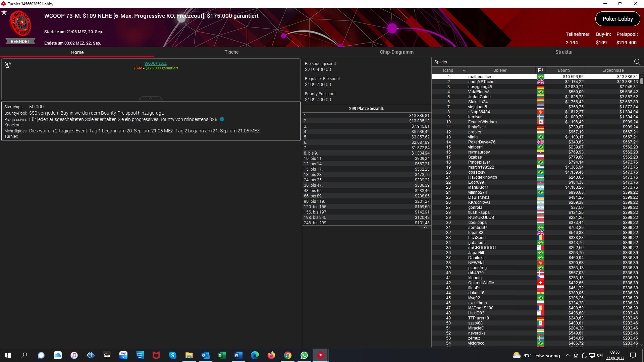Switch to Word in the taskbar
Image resolution: width=644 pixels, height=362 pixels.
tap(238, 355)
